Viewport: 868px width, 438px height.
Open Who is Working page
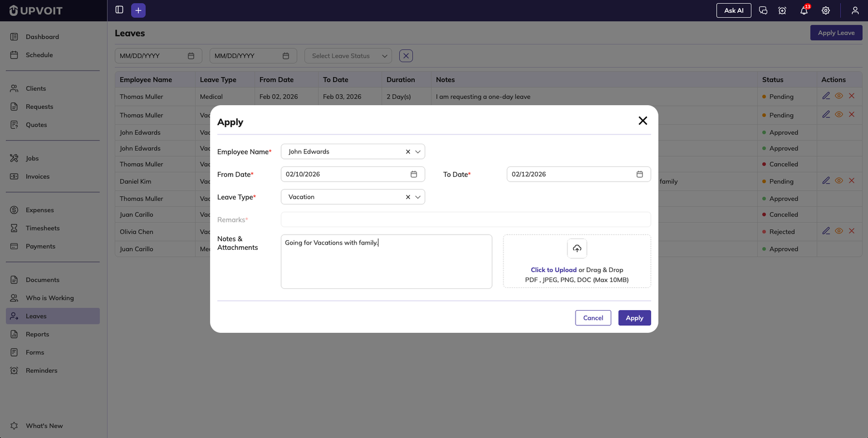[53, 298]
